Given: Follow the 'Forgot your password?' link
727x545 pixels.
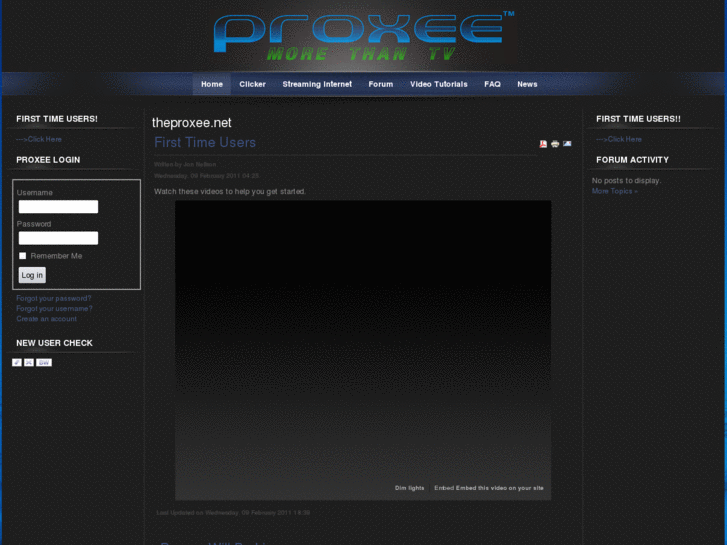Looking at the screenshot, I should point(54,298).
